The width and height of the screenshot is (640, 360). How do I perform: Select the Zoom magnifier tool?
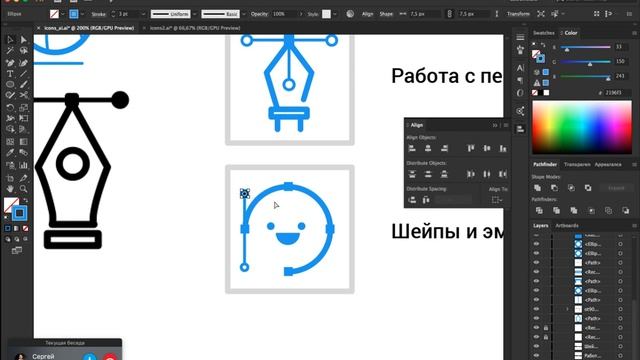(x=24, y=189)
